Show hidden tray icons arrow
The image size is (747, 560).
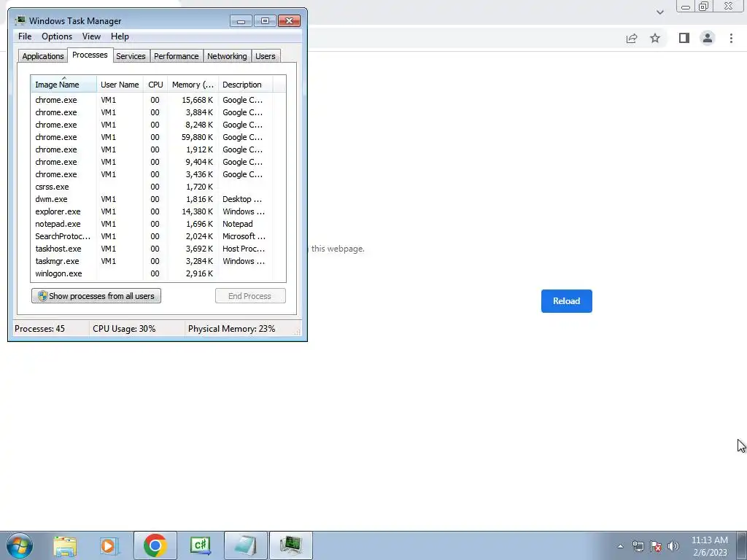pos(620,546)
